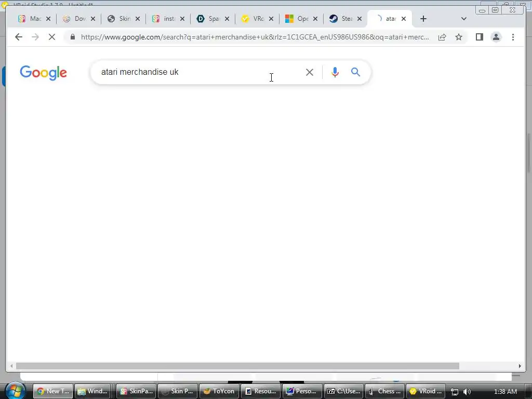Start voice search with the microphone
The image size is (532, 399).
point(335,72)
